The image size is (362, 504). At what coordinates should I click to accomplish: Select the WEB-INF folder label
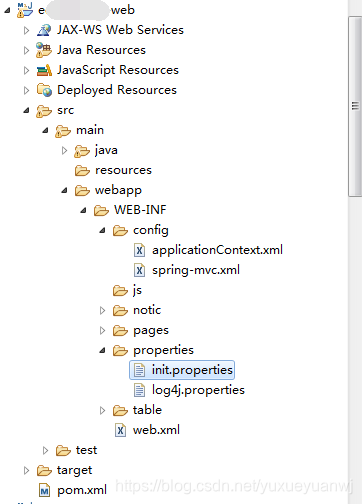(x=140, y=210)
